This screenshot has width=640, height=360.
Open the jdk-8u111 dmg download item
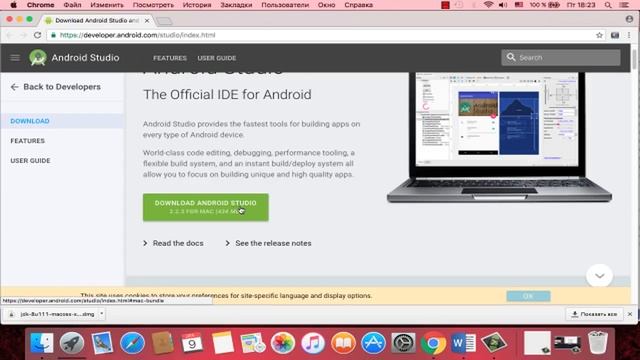point(53,314)
